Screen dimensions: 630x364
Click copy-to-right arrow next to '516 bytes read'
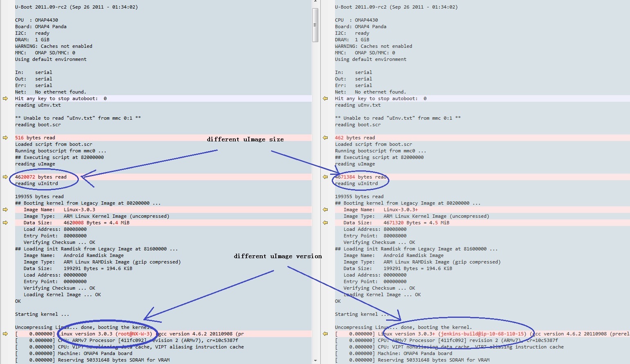[x=5, y=138]
